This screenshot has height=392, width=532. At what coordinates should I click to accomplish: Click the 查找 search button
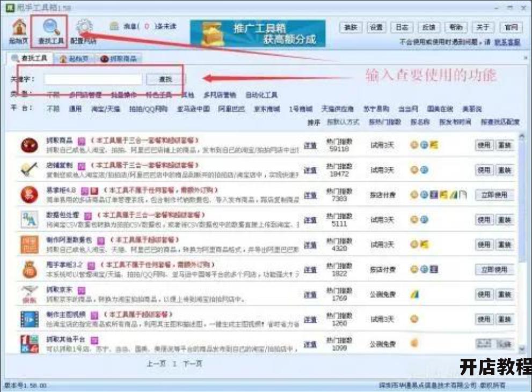pos(165,79)
